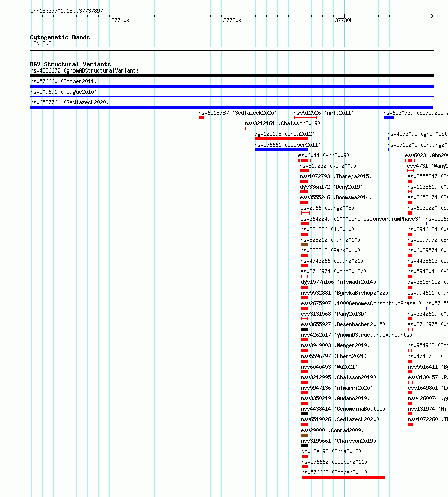The width and height of the screenshot is (448, 497).
Task: Select the nsv576660 (Cooper2011) variant label
Action: point(63,81)
